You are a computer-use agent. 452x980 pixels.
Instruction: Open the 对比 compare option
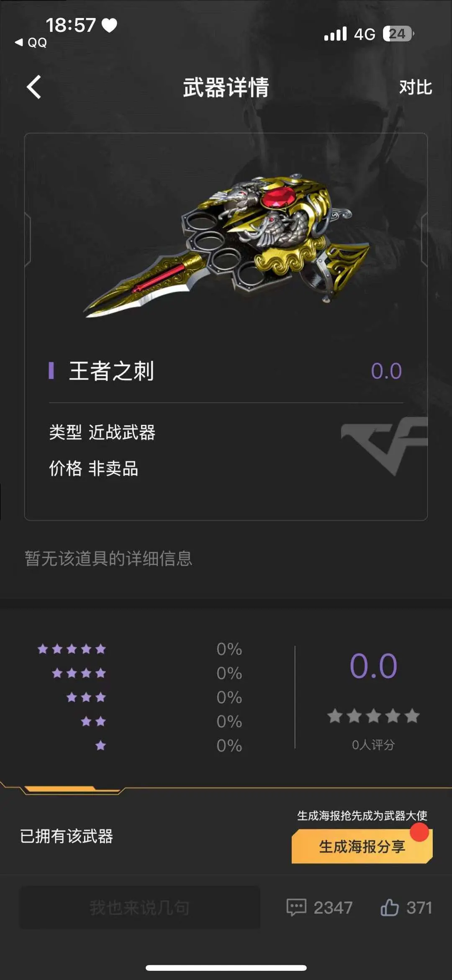tap(415, 87)
